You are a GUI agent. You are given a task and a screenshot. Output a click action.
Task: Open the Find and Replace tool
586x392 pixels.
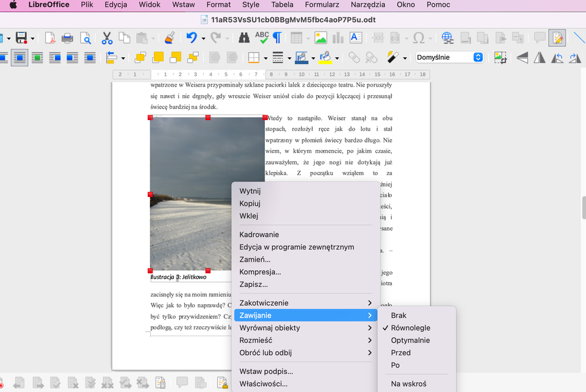(244, 37)
